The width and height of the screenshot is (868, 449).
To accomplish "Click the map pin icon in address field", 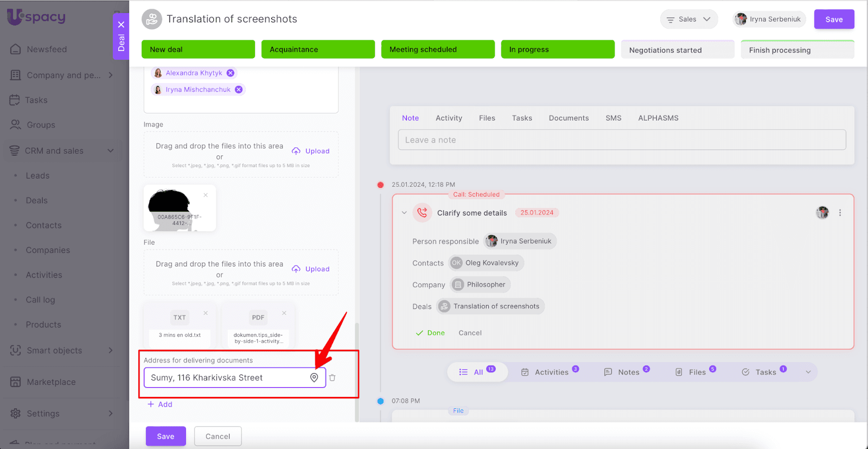I will tap(314, 378).
